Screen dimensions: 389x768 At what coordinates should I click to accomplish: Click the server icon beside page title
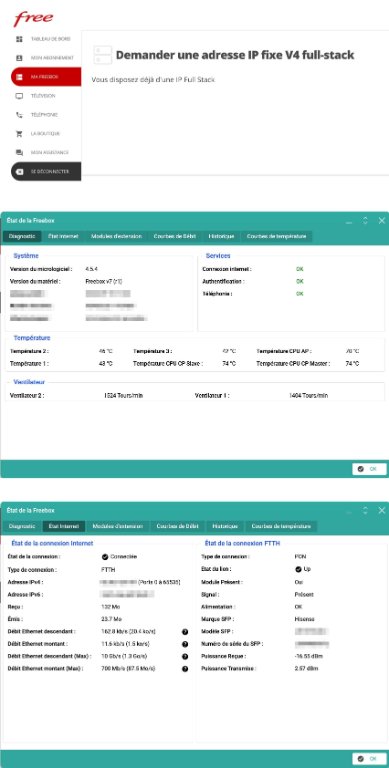point(103,55)
